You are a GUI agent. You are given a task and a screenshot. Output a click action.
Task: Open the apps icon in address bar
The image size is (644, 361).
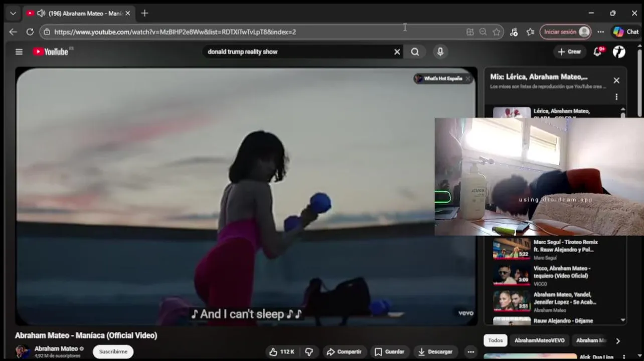tap(470, 32)
